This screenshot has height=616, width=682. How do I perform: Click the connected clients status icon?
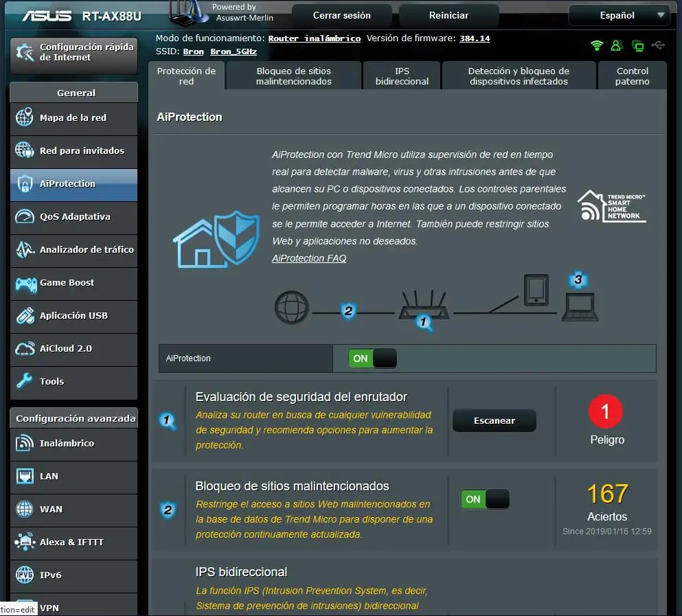pos(617,45)
